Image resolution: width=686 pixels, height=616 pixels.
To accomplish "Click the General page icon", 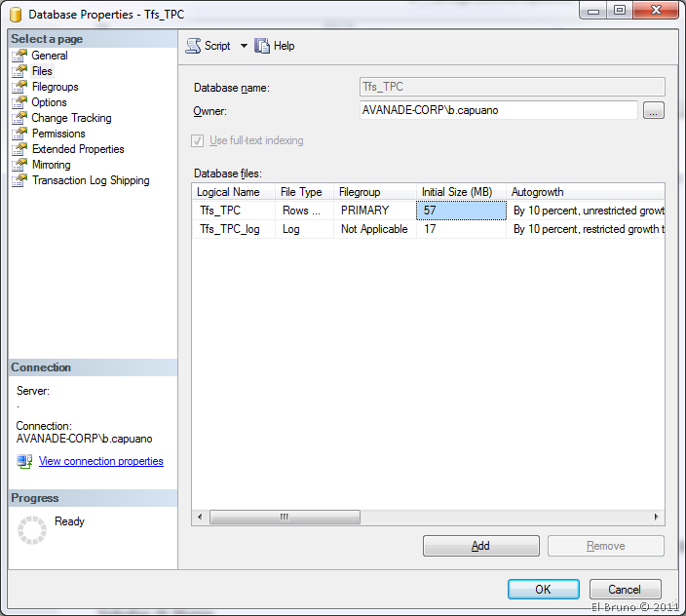I will pos(19,56).
